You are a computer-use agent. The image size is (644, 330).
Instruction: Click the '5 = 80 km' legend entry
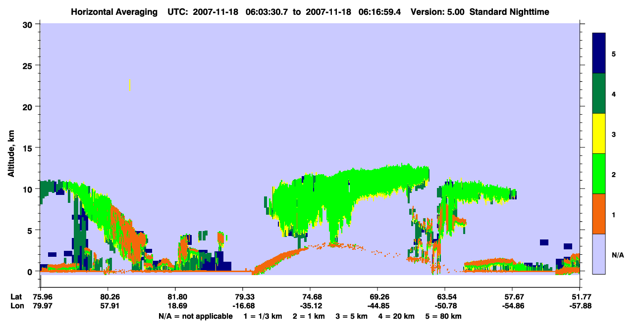click(444, 316)
